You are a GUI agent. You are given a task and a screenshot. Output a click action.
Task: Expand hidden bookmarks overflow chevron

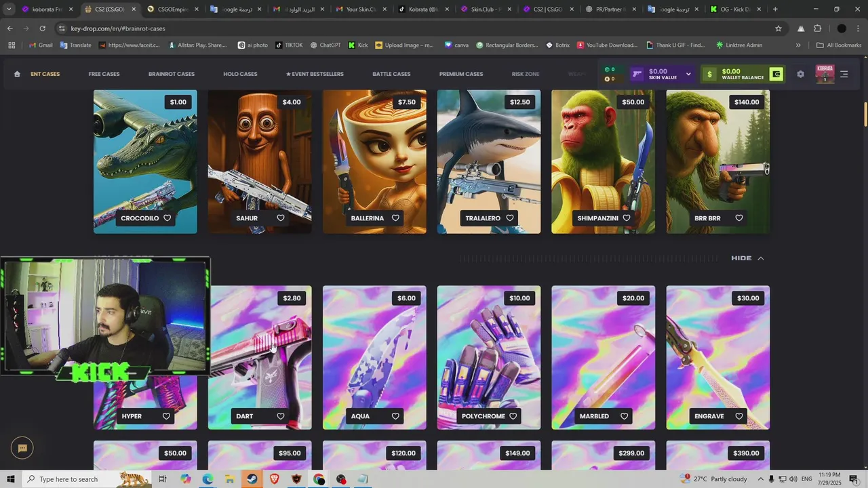pos(798,45)
